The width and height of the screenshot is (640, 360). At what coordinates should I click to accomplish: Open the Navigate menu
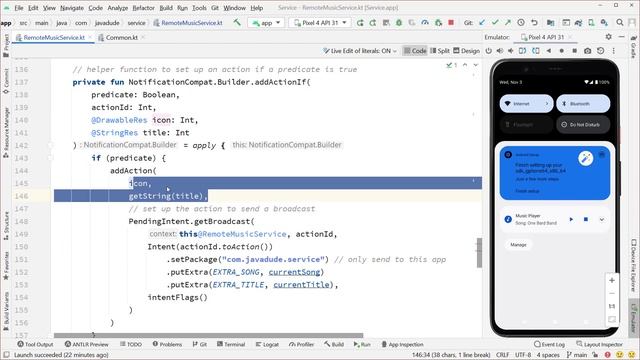(x=72, y=8)
